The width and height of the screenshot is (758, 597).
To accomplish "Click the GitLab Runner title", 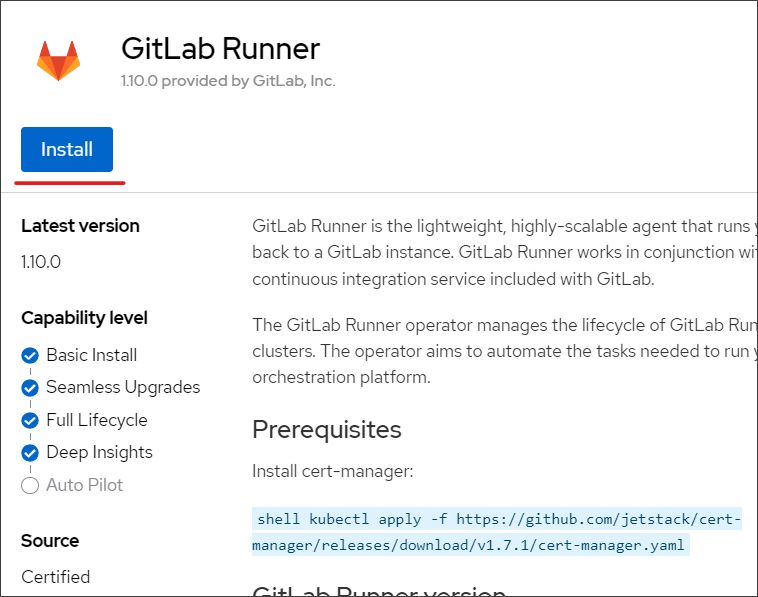I will [x=220, y=49].
